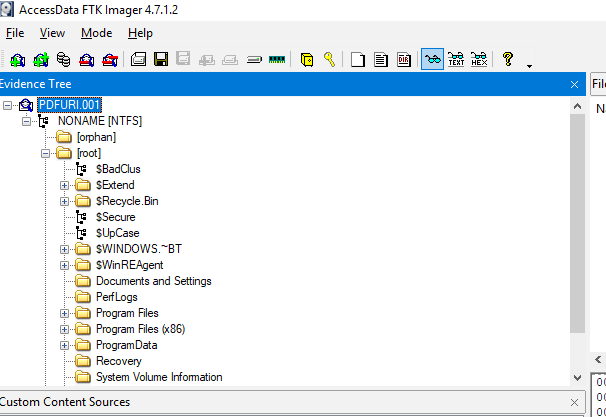Collapse the [root] folder node
Screen dimensions: 606x417
point(45,153)
